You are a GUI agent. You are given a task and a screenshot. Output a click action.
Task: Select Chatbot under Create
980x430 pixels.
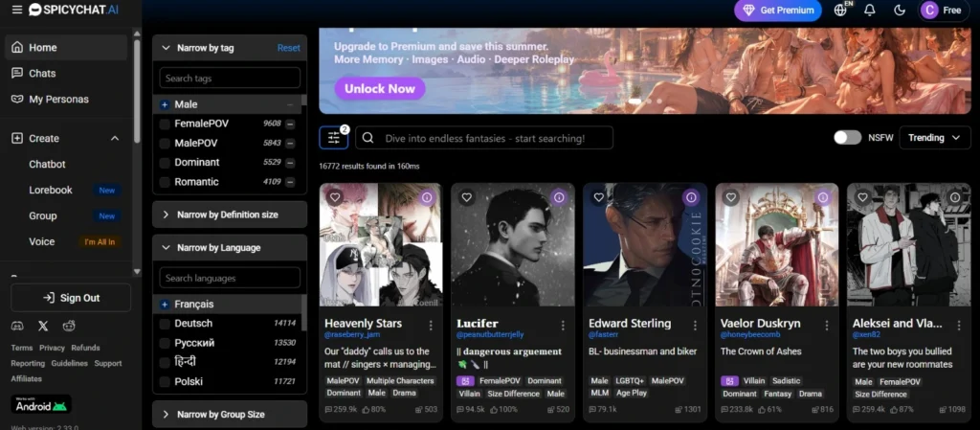pyautogui.click(x=47, y=165)
